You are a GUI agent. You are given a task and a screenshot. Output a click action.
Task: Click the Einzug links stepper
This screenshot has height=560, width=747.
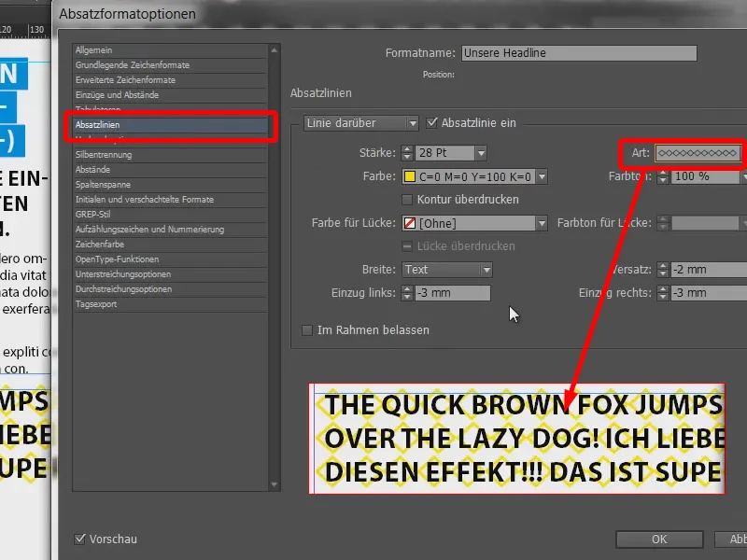pyautogui.click(x=407, y=293)
